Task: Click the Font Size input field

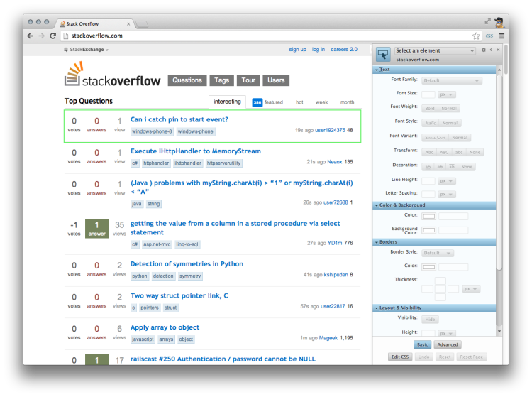Action: pyautogui.click(x=428, y=94)
